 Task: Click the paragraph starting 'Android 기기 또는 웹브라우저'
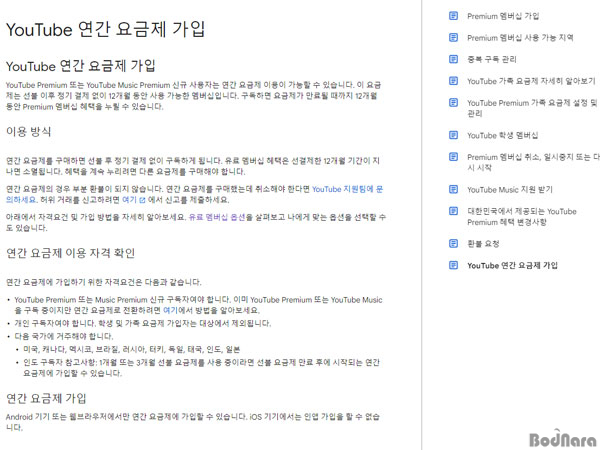click(193, 422)
